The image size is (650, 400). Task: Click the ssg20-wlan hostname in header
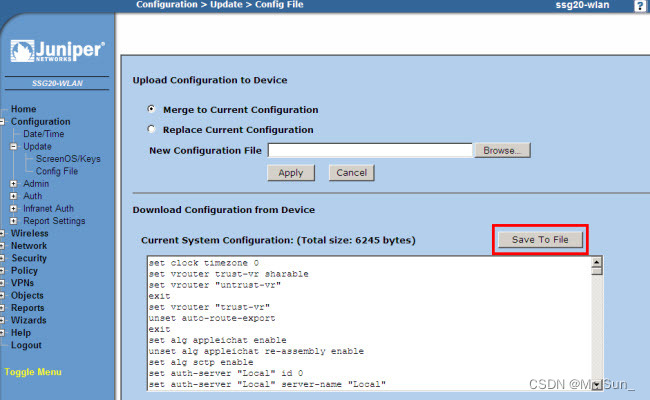(x=582, y=5)
